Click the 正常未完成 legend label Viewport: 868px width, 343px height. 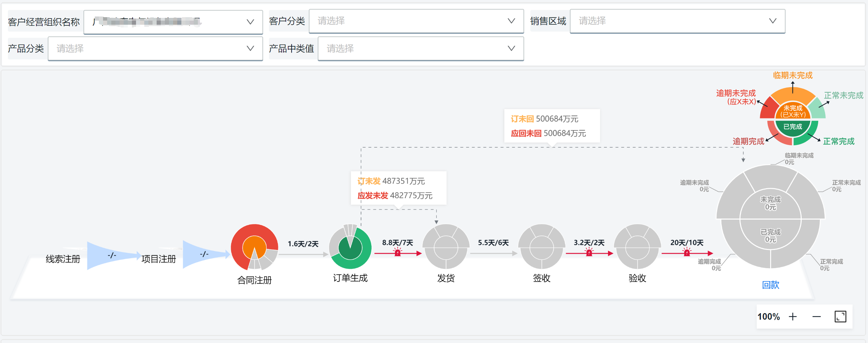[x=844, y=95]
